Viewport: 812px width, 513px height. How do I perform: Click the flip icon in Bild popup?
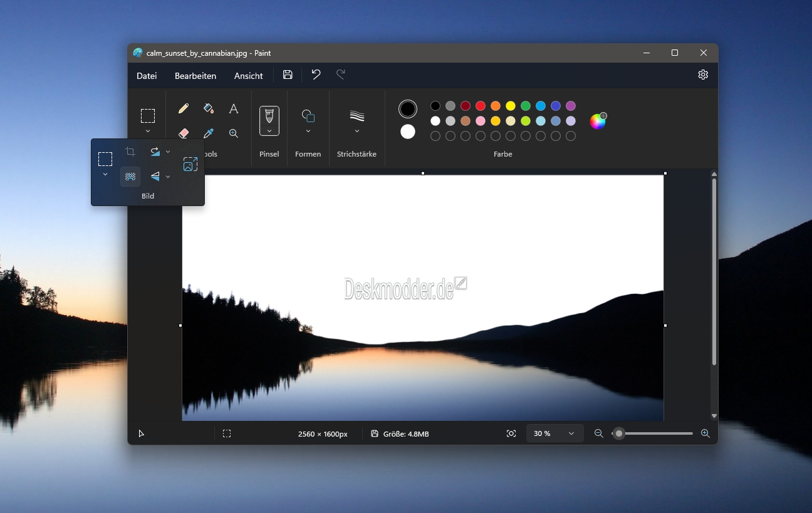click(x=155, y=177)
